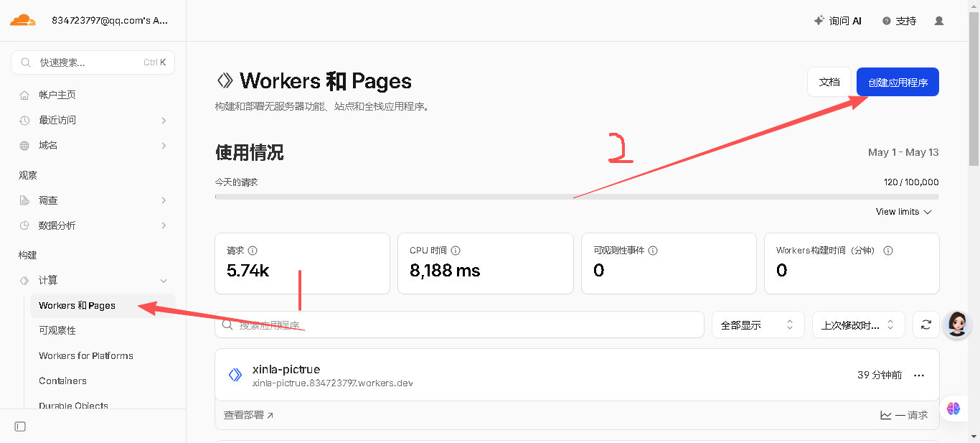Expand the 数据分析 submenu chevron
Viewport: 980px width, 443px height.
tap(164, 225)
